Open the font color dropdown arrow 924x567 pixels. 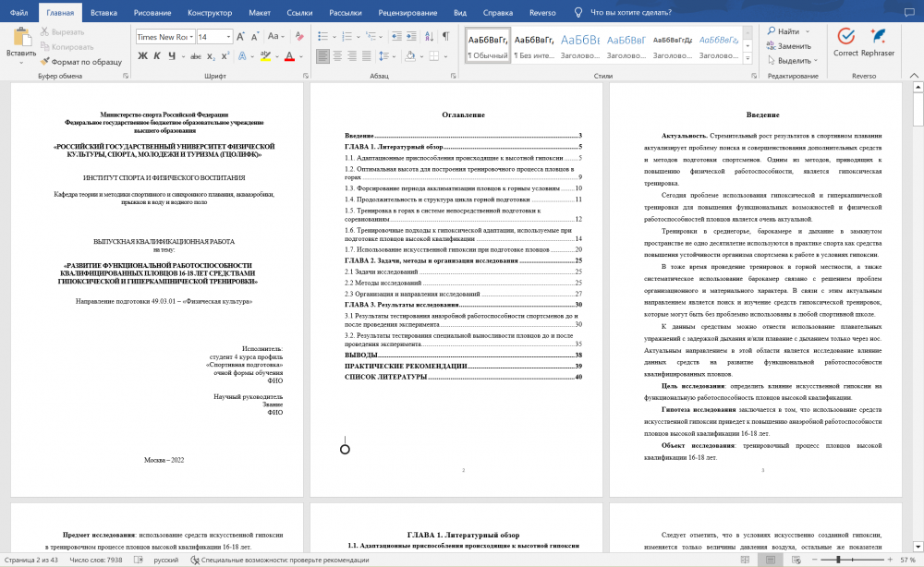point(301,56)
